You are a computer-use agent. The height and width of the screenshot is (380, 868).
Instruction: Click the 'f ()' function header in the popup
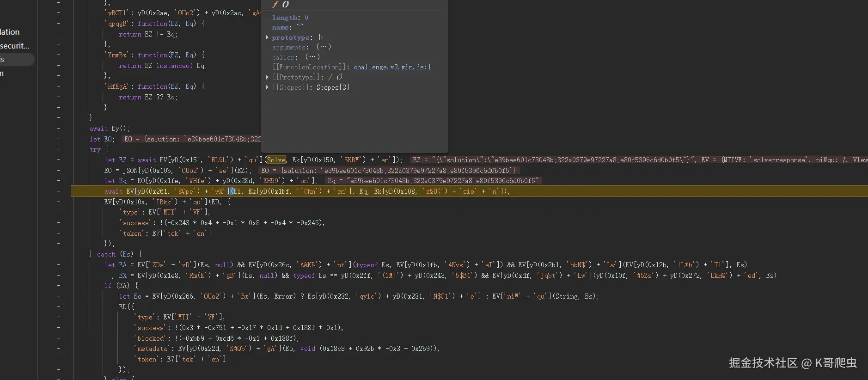tap(281, 5)
